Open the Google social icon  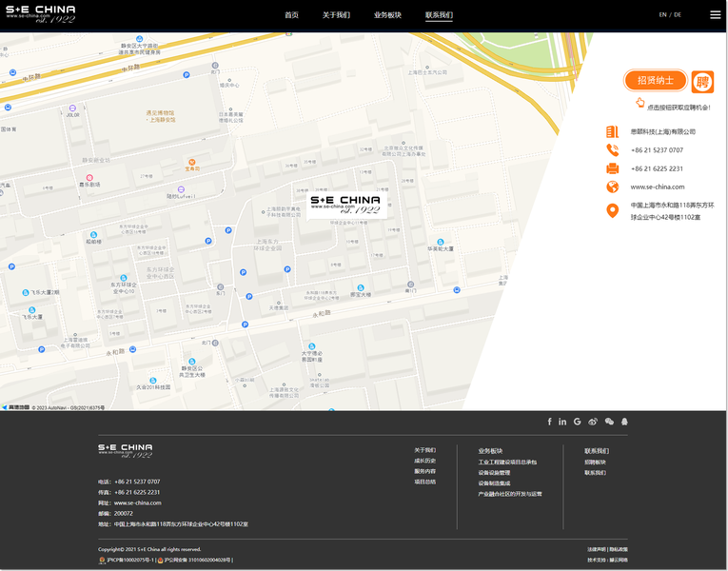point(577,422)
